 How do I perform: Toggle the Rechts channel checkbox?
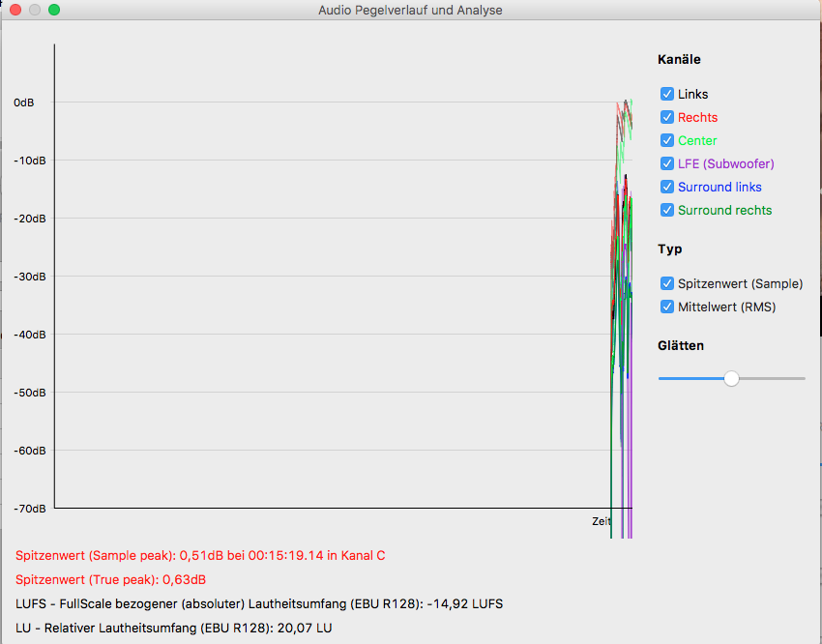point(667,117)
